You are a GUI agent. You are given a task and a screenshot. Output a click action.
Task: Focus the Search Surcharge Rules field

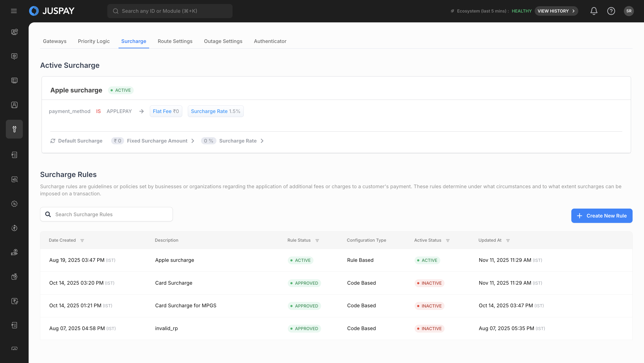tap(110, 214)
